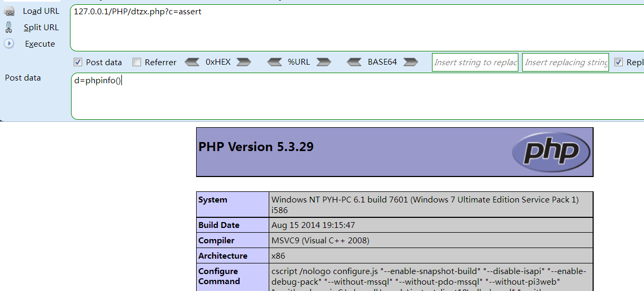This screenshot has width=644, height=291.
Task: Encode %URL with the right arrow
Action: (x=323, y=62)
